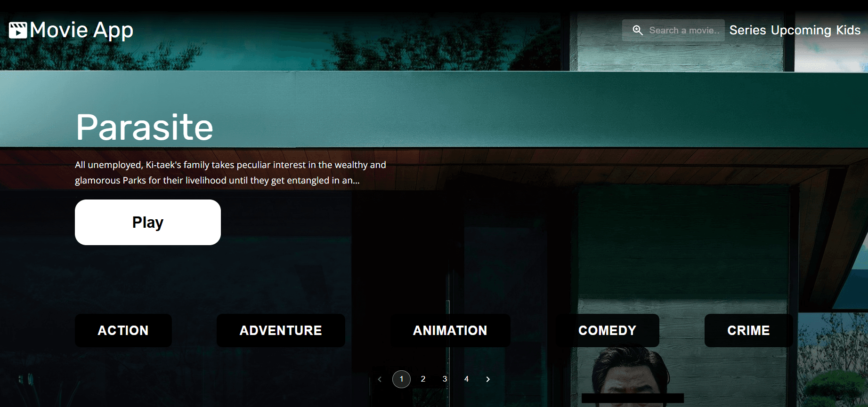This screenshot has width=868, height=407.
Task: Select the CRIME genre button
Action: [748, 330]
